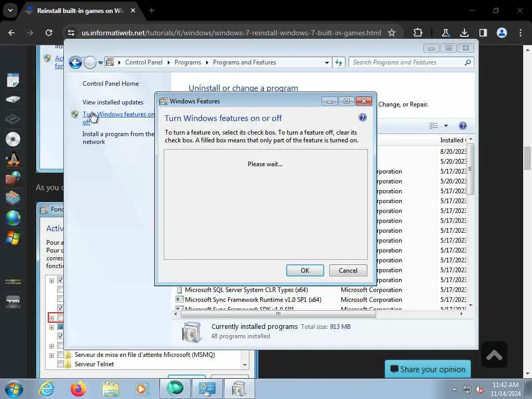The width and height of the screenshot is (532, 399).
Task: Open recent pages dropdown beside Control Panel forward button
Action: [100, 63]
